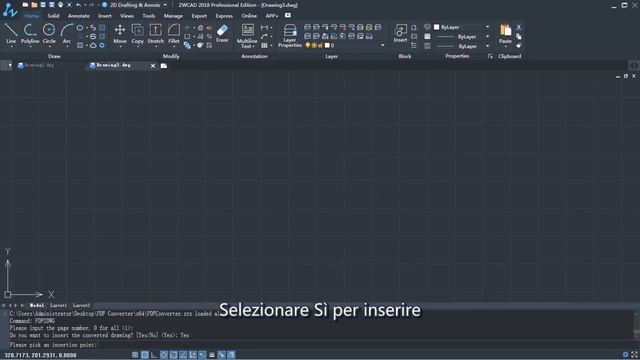The width and height of the screenshot is (640, 360).
Task: Close the Drawing3.dwg tab
Action: click(153, 66)
